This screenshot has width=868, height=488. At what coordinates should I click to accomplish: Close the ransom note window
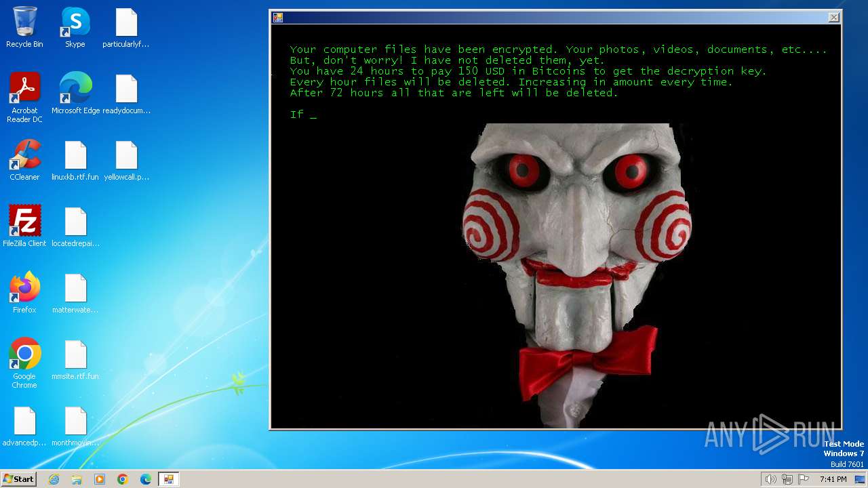tap(834, 18)
